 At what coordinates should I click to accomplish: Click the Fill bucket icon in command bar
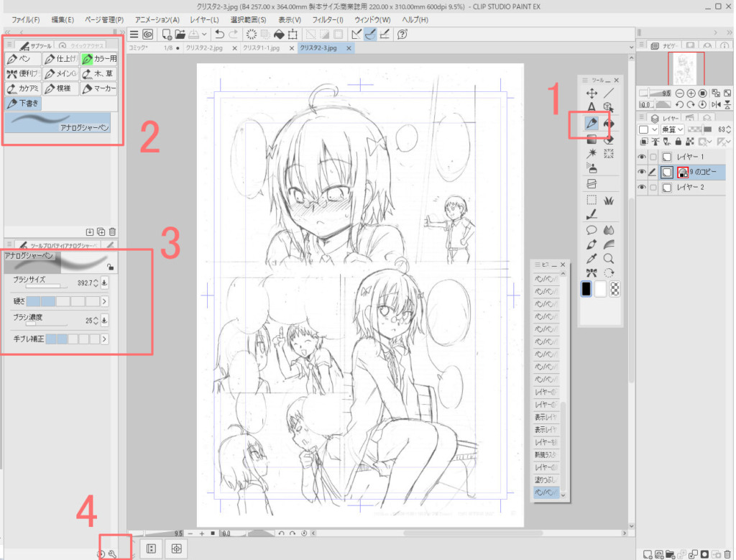(279, 35)
